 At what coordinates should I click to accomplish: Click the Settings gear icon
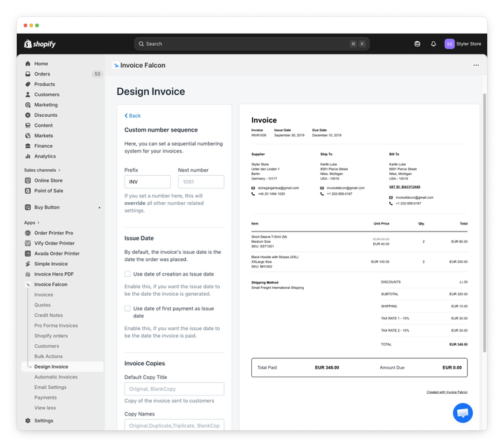[27, 420]
